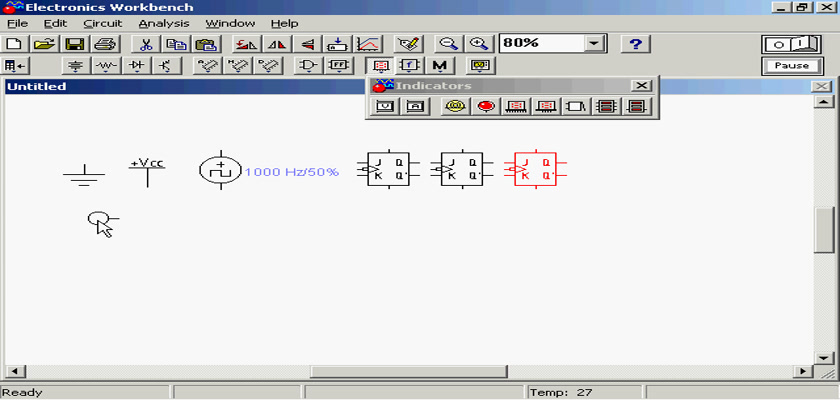
Task: Toggle the graph display button
Action: click(368, 44)
